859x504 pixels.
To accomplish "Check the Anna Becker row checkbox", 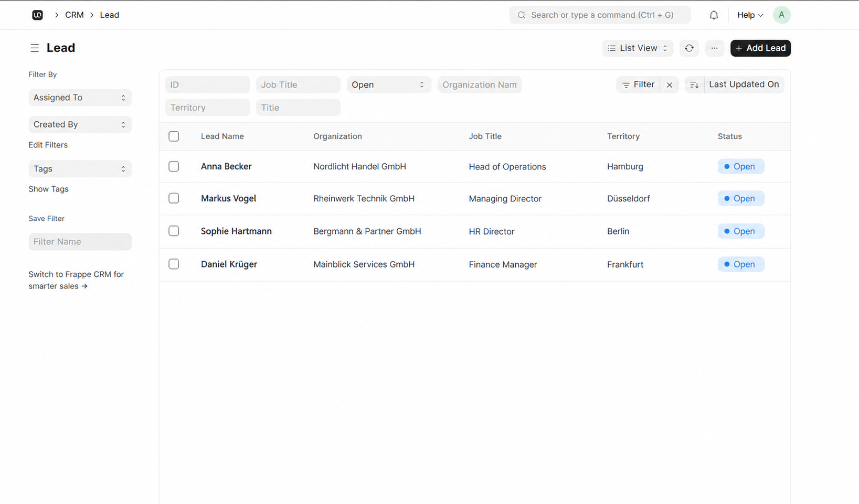I will [174, 166].
